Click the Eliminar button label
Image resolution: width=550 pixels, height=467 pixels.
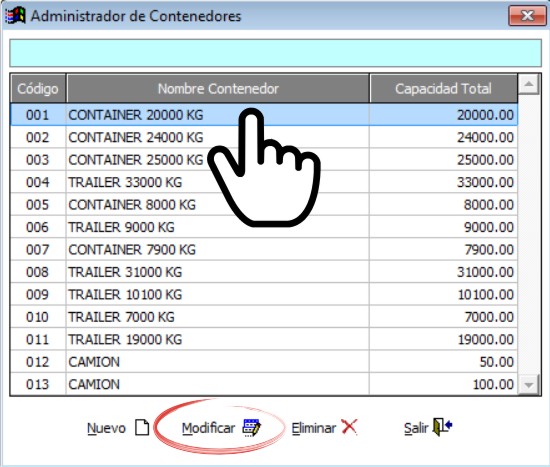click(314, 428)
